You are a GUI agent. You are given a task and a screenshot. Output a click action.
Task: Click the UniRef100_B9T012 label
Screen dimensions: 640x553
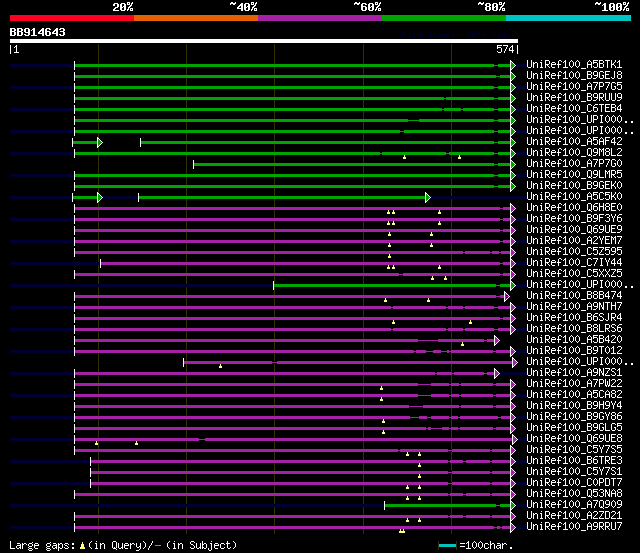[x=574, y=351]
